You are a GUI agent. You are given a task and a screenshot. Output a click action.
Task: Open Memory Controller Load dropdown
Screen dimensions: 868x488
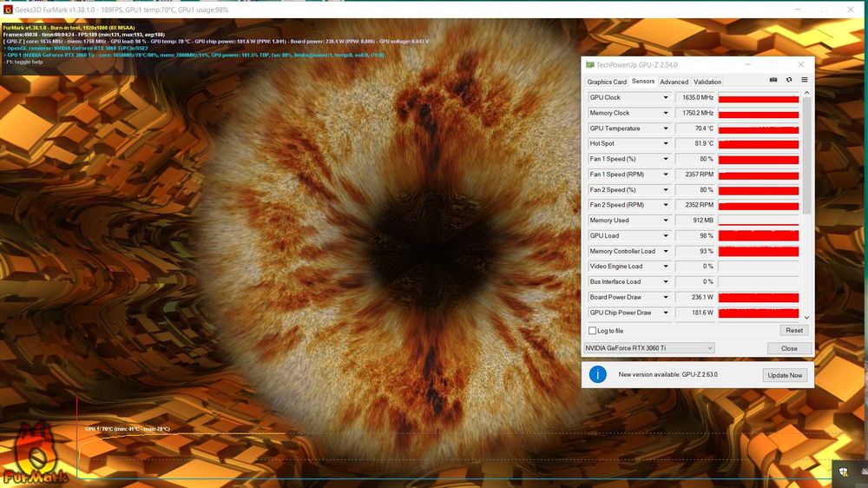point(666,252)
